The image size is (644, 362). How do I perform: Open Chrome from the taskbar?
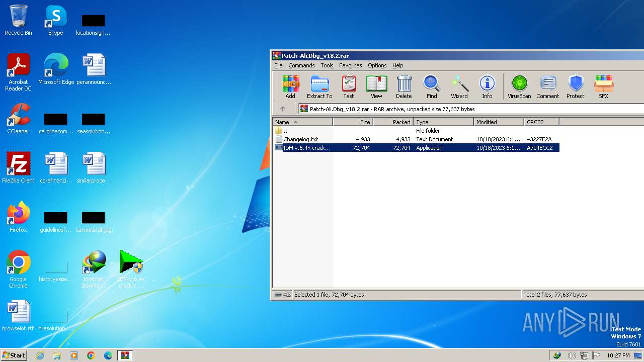(x=91, y=355)
